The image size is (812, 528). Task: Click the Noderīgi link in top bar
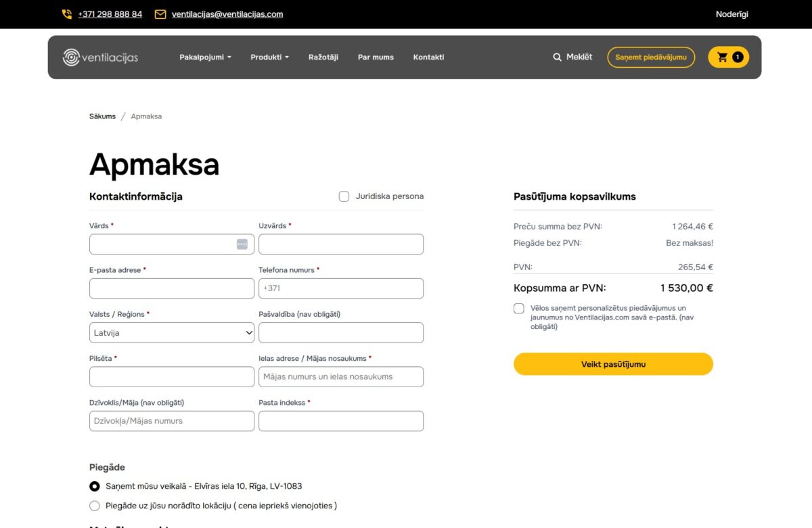pyautogui.click(x=732, y=14)
